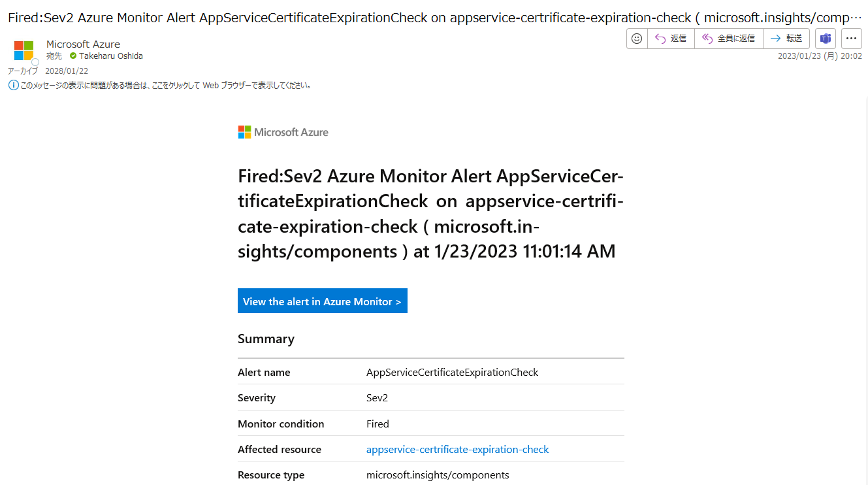Click the 全員に返信 (Reply All) button

tap(729, 39)
